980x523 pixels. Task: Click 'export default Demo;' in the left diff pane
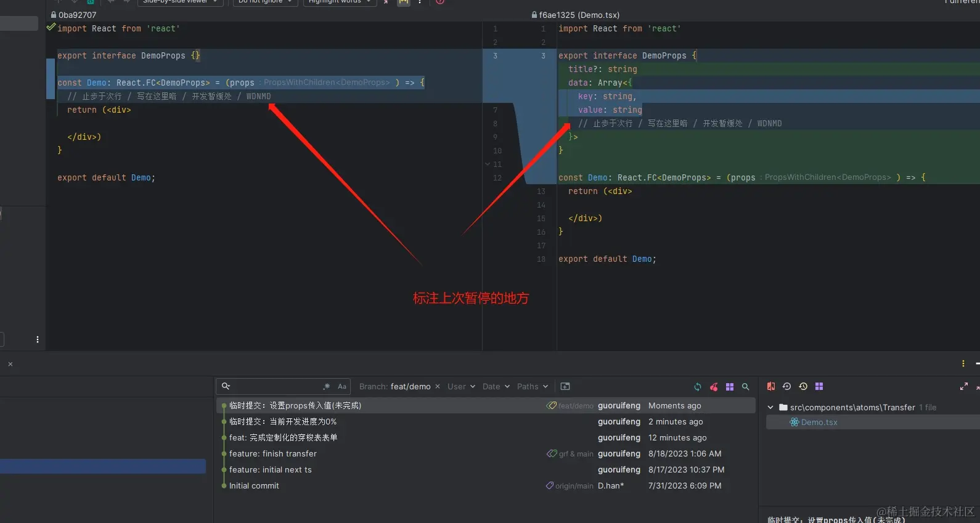coord(106,177)
